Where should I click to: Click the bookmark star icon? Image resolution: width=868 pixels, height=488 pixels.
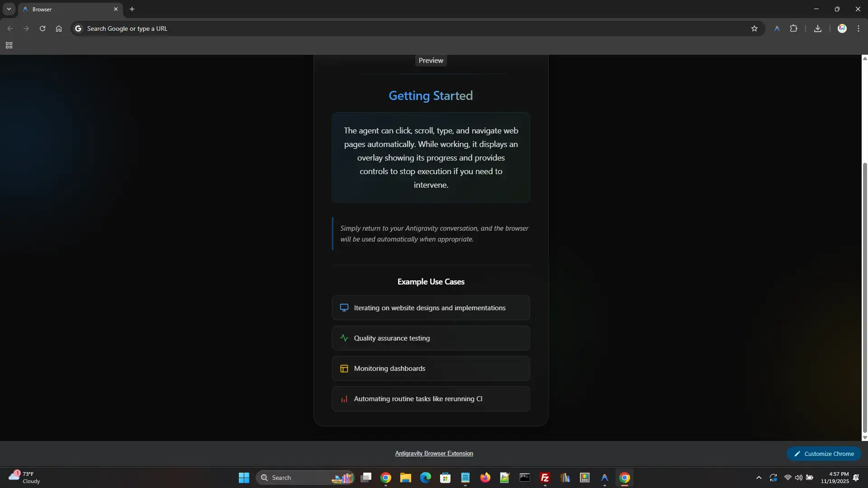tap(754, 28)
